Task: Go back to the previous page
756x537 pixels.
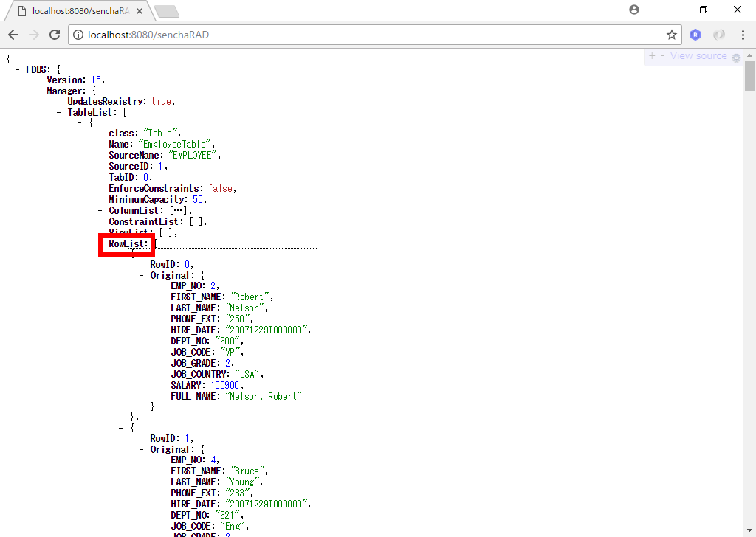Action: coord(13,35)
